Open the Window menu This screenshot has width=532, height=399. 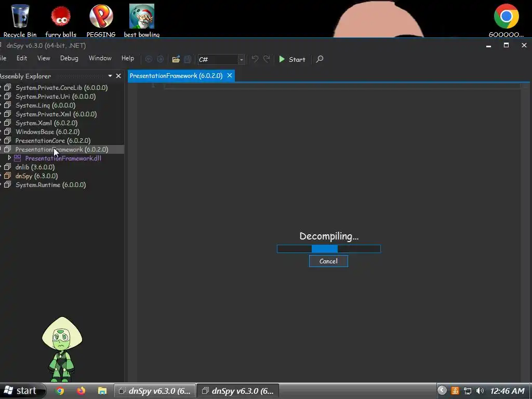tap(100, 58)
